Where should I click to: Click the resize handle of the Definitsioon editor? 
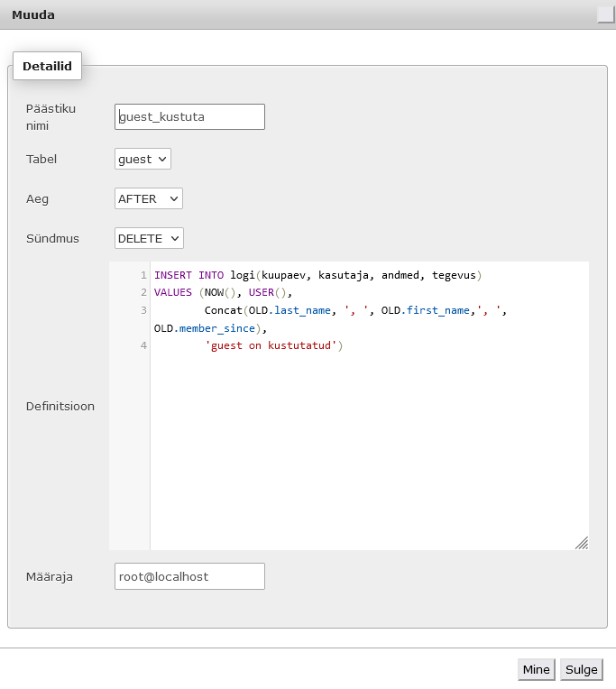582,543
